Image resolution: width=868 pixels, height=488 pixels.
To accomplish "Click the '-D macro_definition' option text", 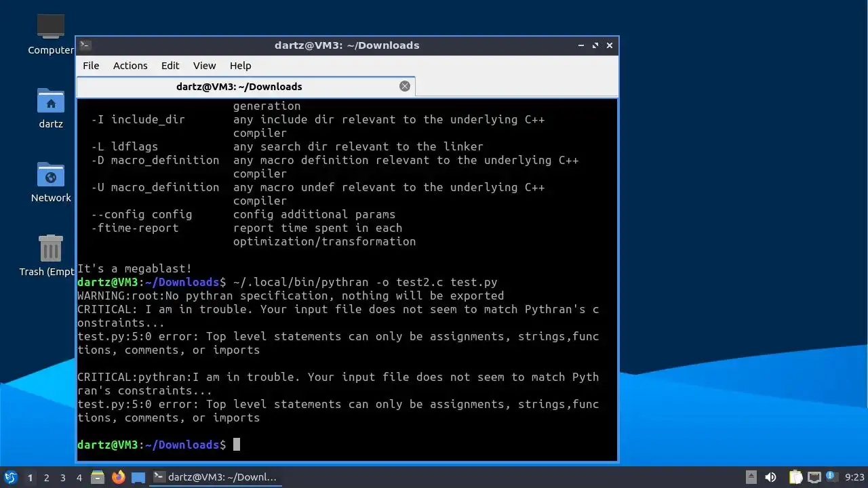I will (x=155, y=160).
